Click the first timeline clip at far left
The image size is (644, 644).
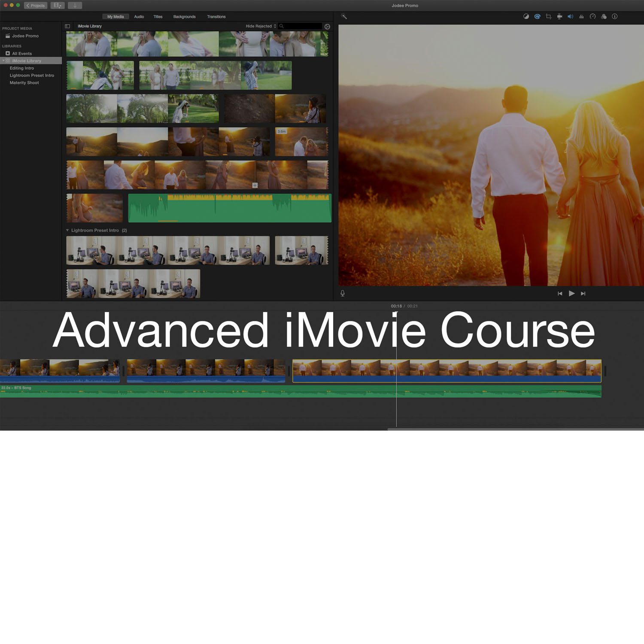coord(60,371)
